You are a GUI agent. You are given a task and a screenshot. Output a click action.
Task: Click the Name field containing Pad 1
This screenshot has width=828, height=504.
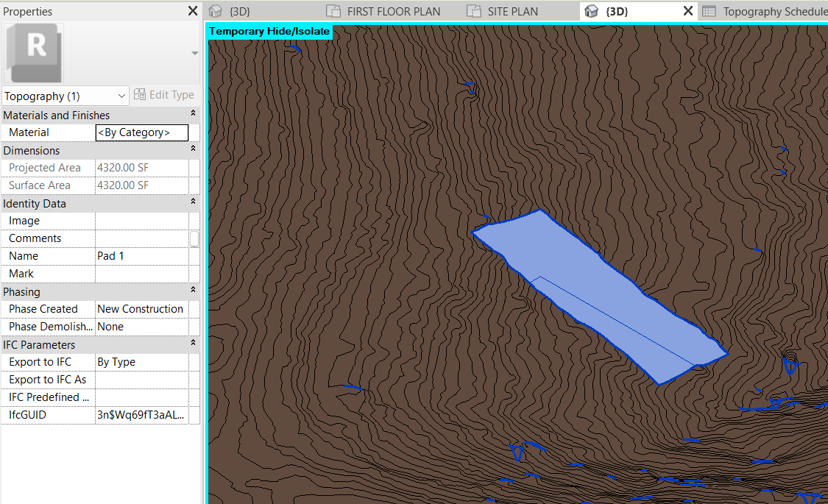click(144, 255)
